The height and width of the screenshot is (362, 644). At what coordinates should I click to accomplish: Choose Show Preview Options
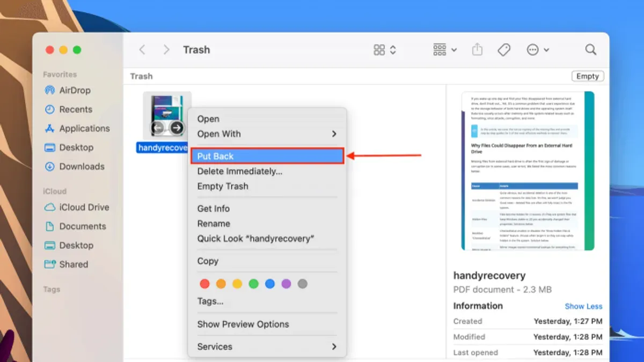coord(267,324)
